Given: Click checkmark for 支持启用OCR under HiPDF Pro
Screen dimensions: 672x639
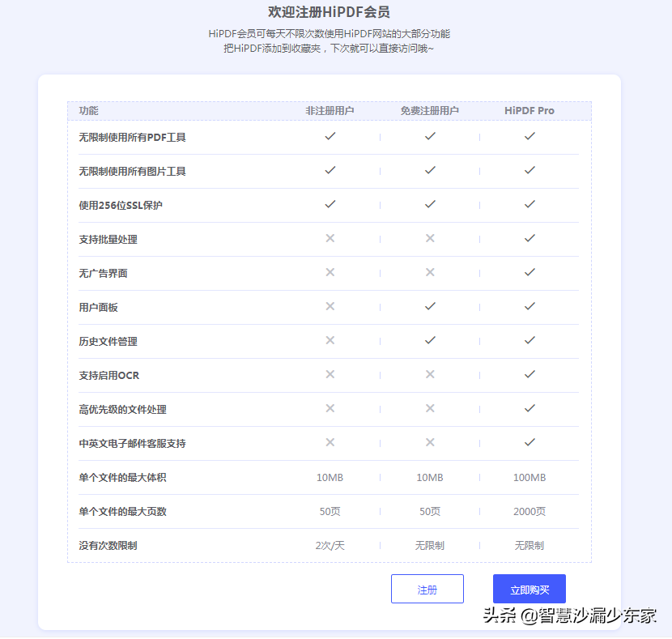Looking at the screenshot, I should pyautogui.click(x=530, y=374).
